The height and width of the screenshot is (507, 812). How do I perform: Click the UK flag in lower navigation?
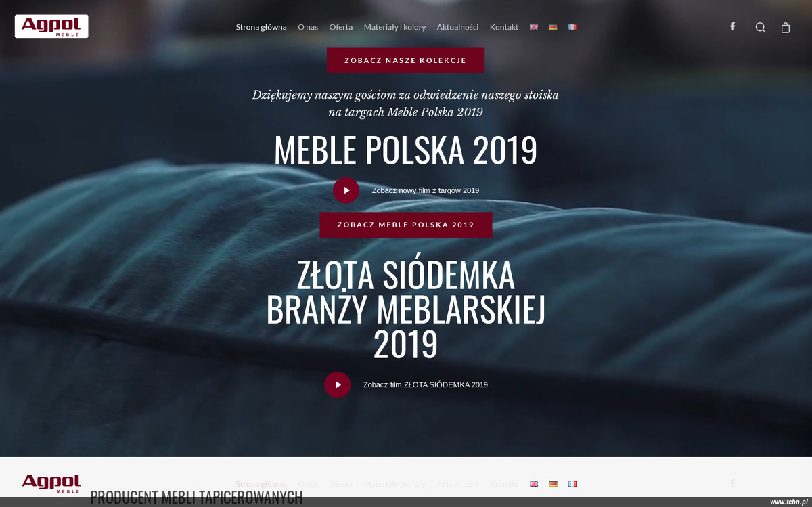coord(534,484)
